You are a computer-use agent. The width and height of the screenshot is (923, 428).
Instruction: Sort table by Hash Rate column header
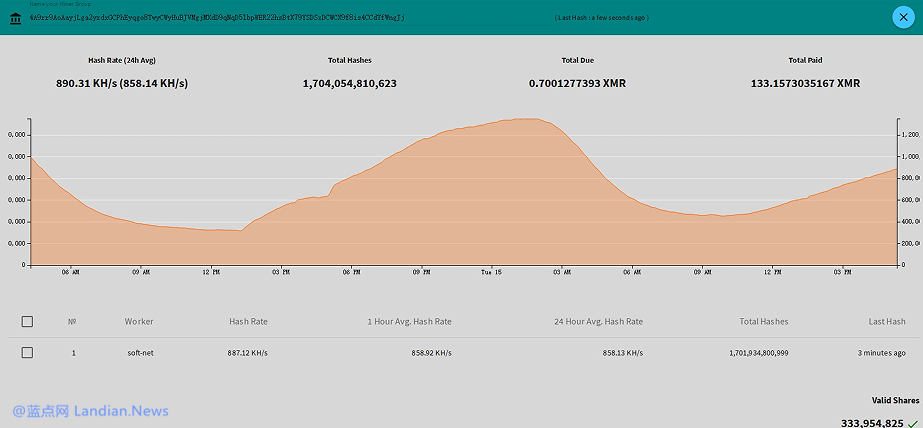[x=248, y=321]
